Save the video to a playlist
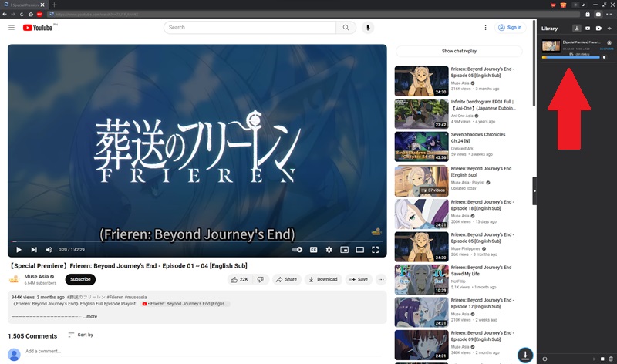This screenshot has width=617, height=364. (359, 279)
